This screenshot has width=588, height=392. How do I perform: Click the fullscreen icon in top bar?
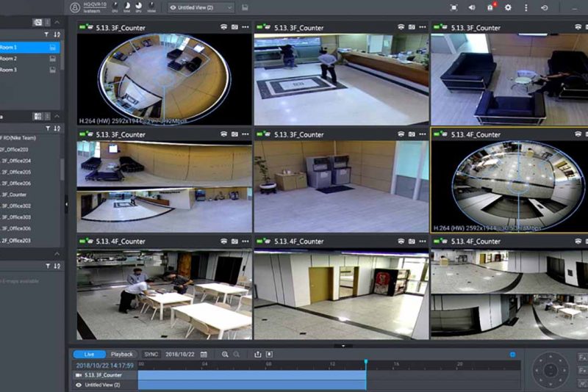[453, 7]
